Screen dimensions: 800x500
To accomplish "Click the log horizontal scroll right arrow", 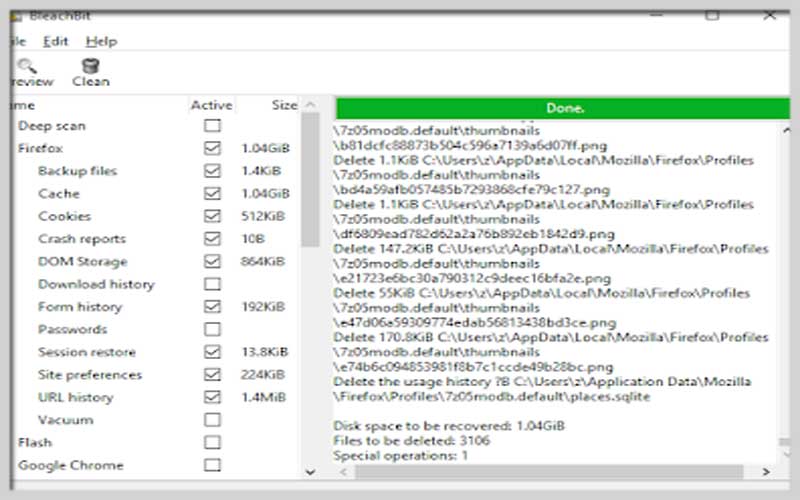I will click(x=766, y=472).
